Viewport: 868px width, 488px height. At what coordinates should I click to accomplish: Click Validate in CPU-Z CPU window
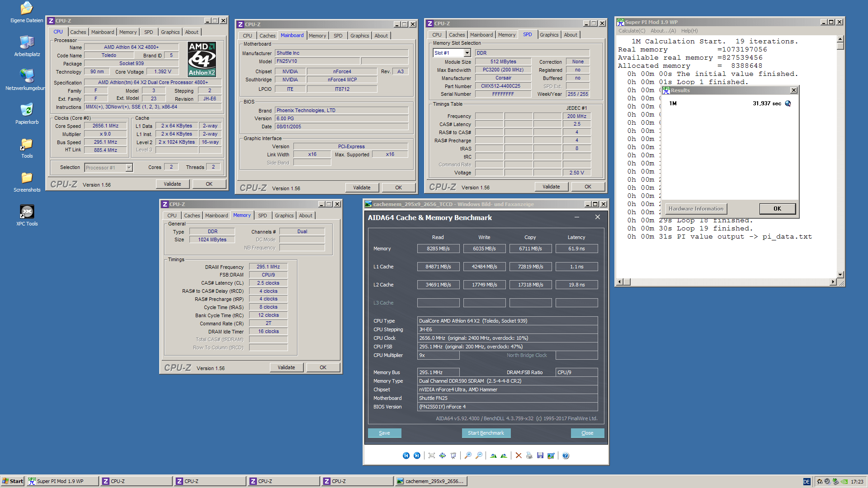click(x=172, y=184)
